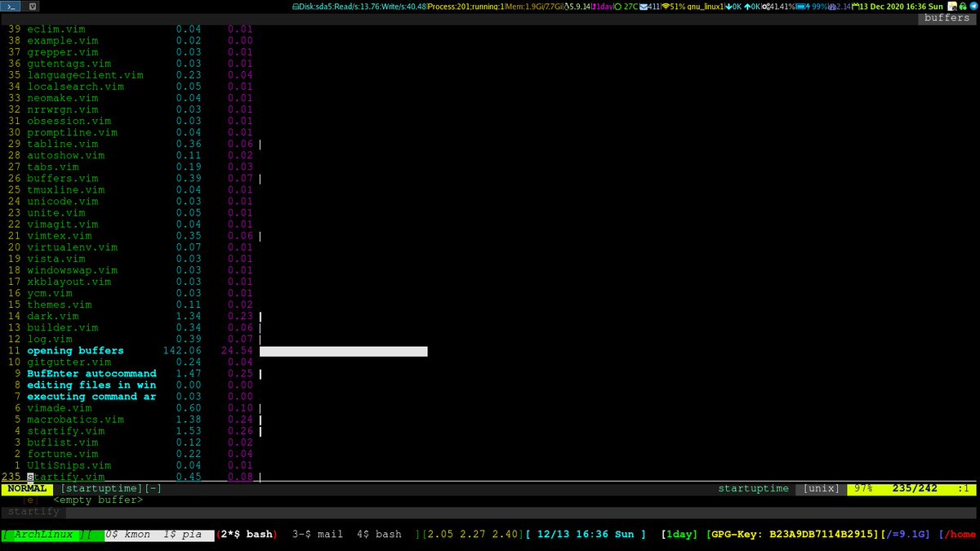Select the 4$ bash tmux window
Viewport: 980px width, 551px height.
click(379, 534)
